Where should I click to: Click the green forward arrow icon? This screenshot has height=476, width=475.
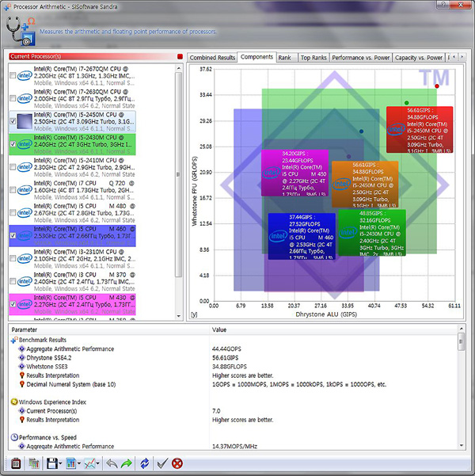tap(126, 463)
